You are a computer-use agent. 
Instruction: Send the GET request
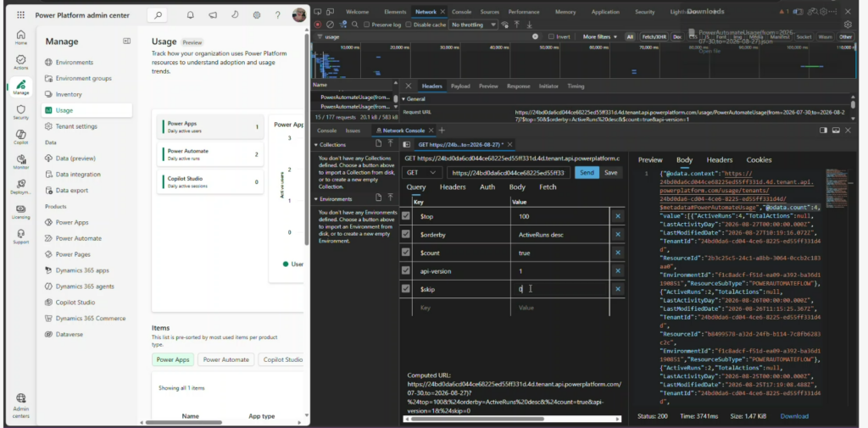point(587,173)
